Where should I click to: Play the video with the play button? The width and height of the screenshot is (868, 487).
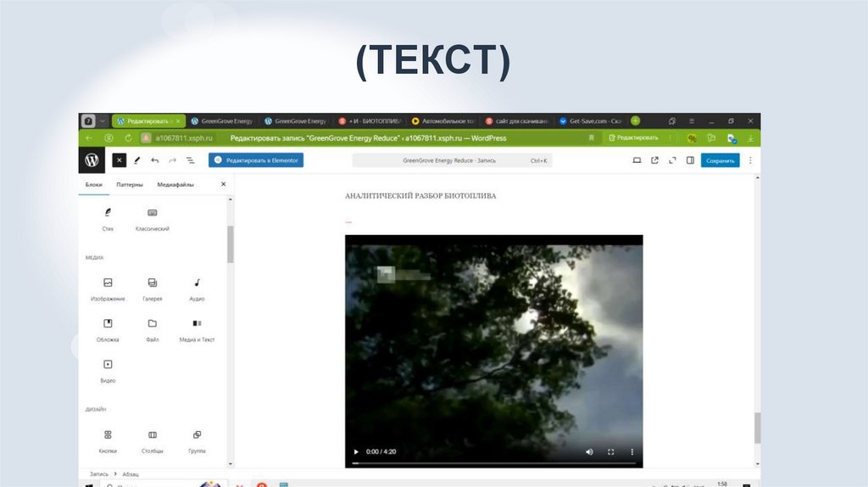356,451
